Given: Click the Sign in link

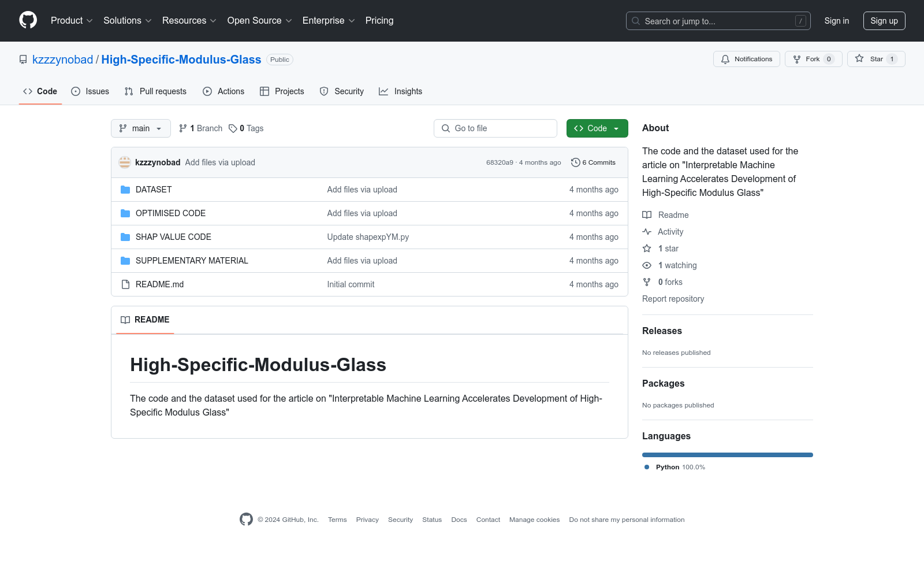Looking at the screenshot, I should point(837,21).
